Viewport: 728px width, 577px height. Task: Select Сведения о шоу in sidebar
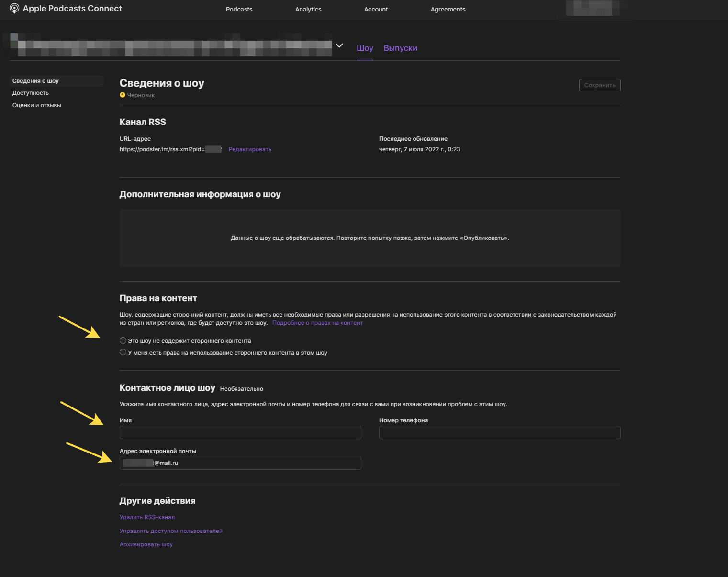(57, 81)
